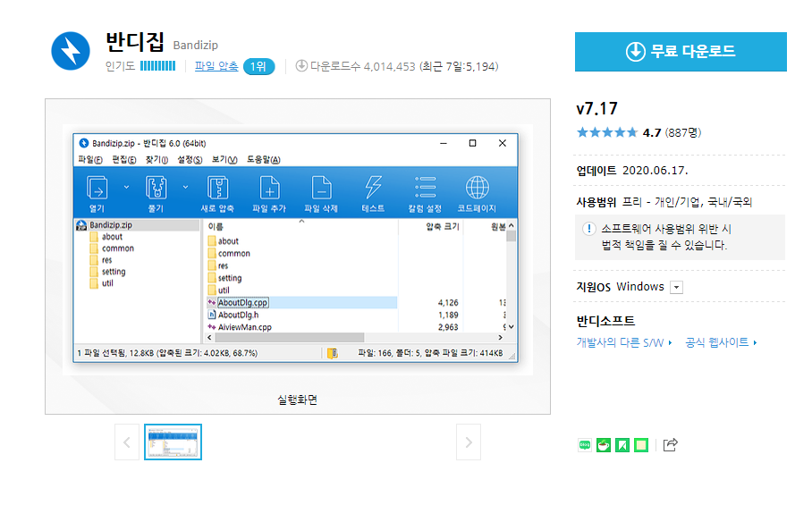812x505 pixels.
Task: Open the 찾기(I) menu
Action: point(156,159)
